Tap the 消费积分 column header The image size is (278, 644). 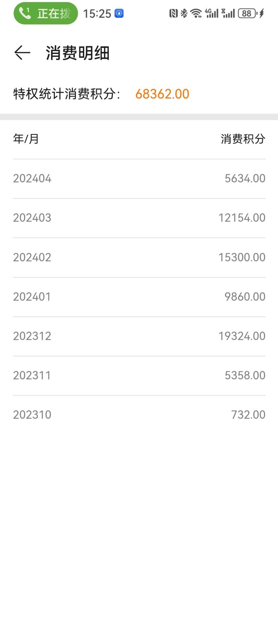243,139
